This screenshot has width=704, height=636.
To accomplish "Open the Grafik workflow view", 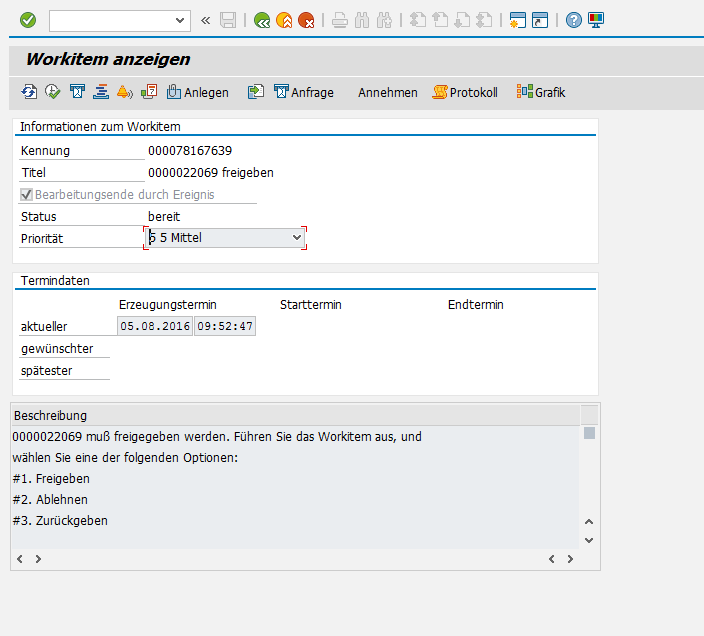I will [x=541, y=92].
